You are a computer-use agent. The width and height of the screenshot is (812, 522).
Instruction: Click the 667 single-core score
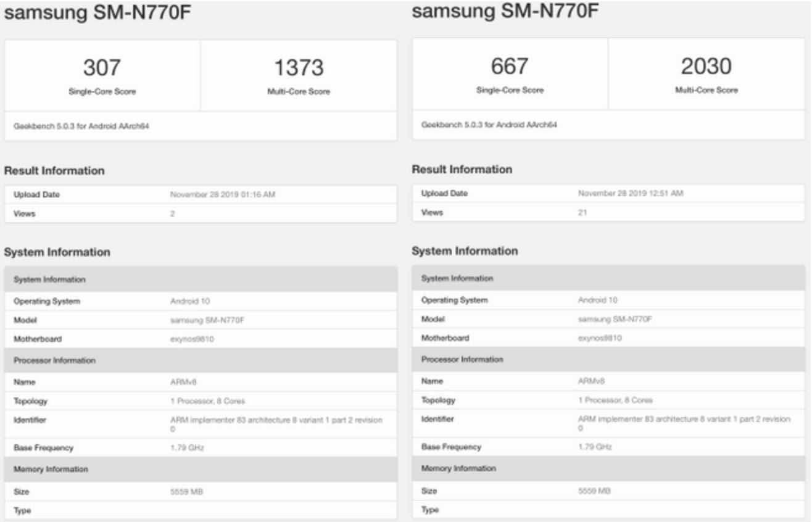[x=510, y=67]
